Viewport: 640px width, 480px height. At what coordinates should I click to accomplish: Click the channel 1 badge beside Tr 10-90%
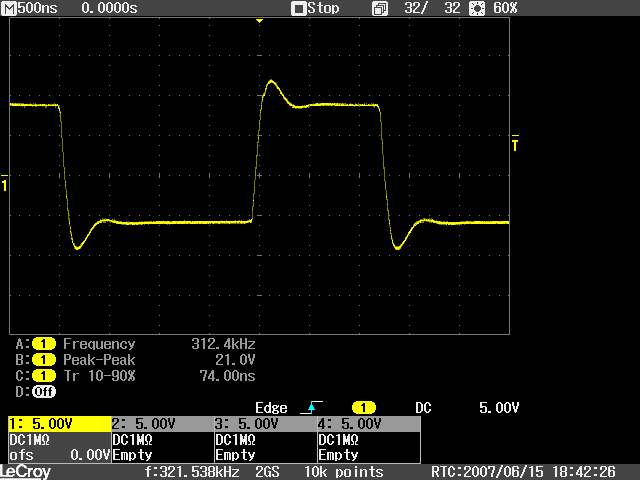[44, 376]
